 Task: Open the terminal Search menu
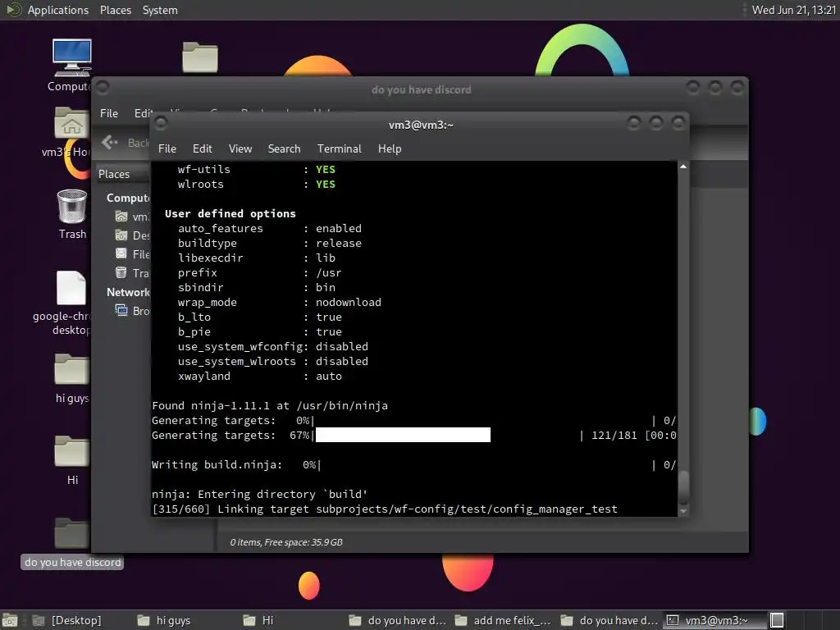click(x=284, y=148)
